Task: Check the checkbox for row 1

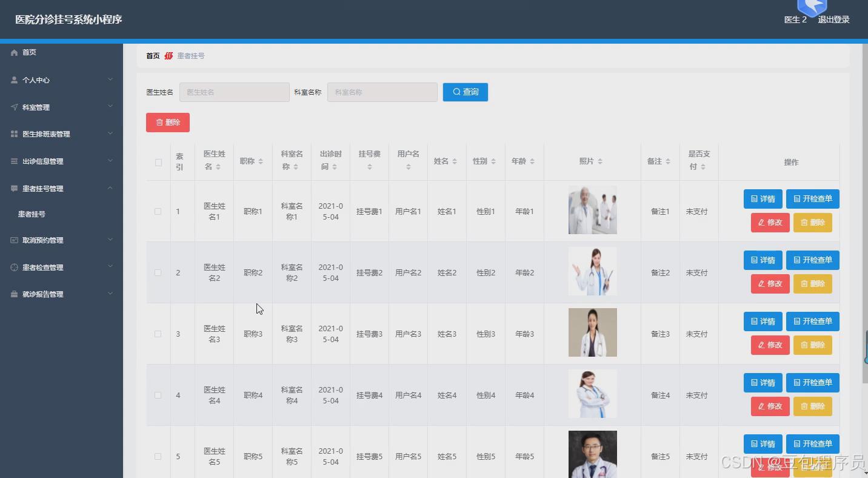Action: (x=158, y=212)
